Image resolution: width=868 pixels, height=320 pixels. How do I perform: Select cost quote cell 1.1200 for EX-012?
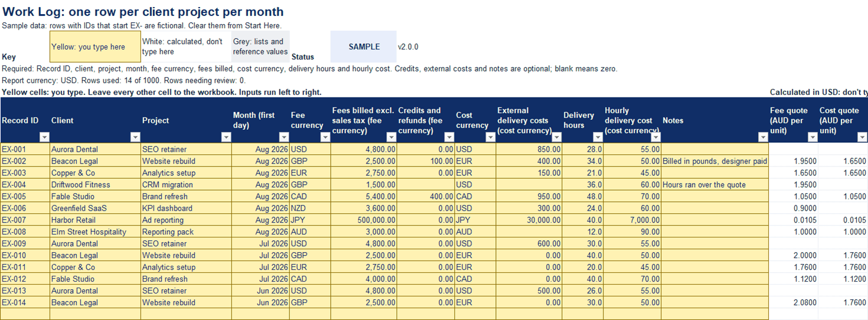click(x=843, y=279)
